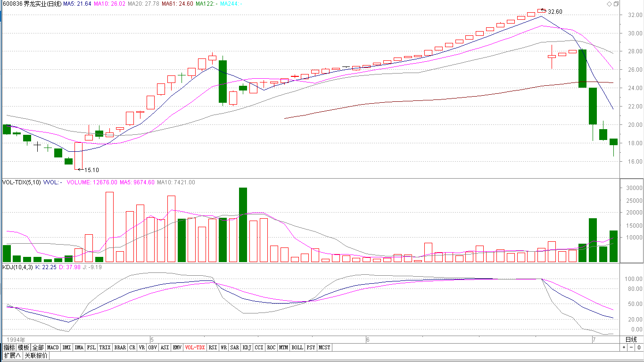This screenshot has height=362, width=644.
Task: Show the PSY indicator
Action: click(x=311, y=347)
